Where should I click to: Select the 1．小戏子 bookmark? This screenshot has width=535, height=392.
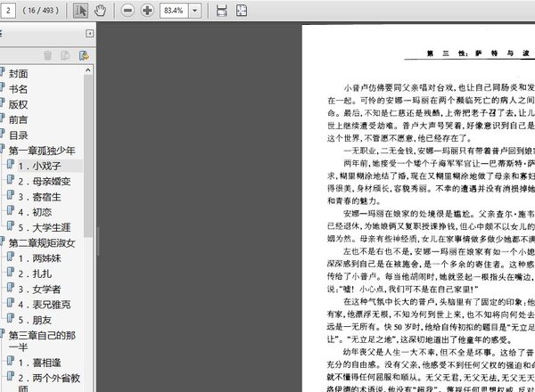pos(39,166)
